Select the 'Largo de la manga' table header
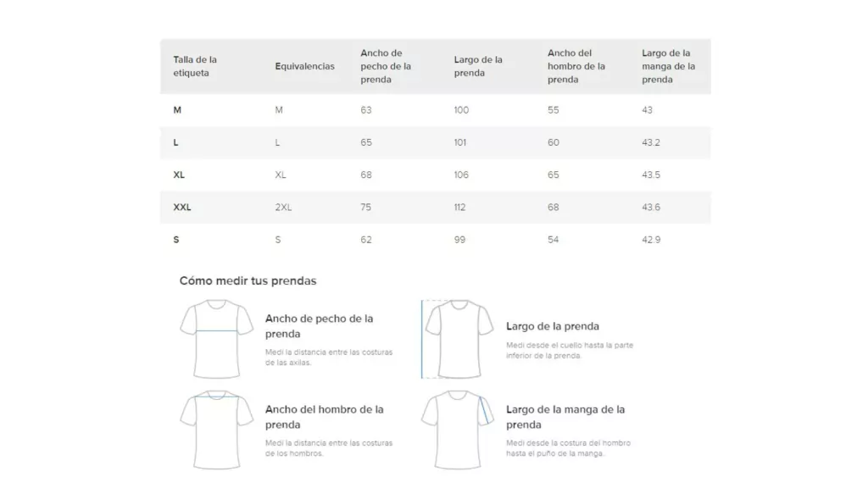Screen dimensions: 868x488 [x=668, y=66]
